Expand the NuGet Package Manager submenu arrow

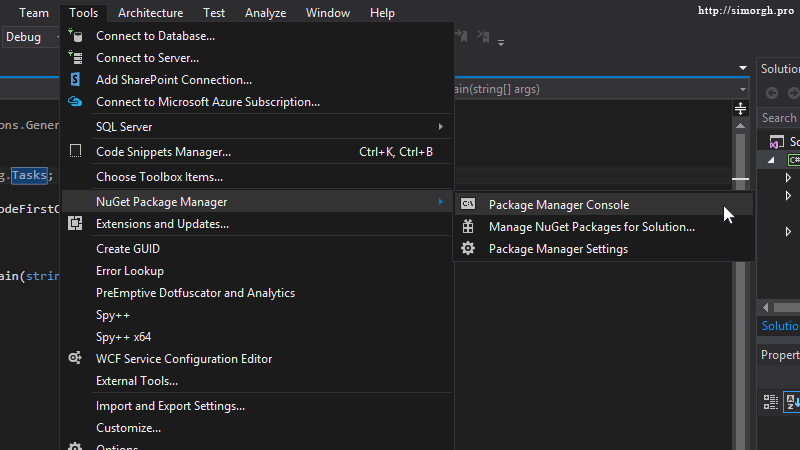[x=441, y=202]
